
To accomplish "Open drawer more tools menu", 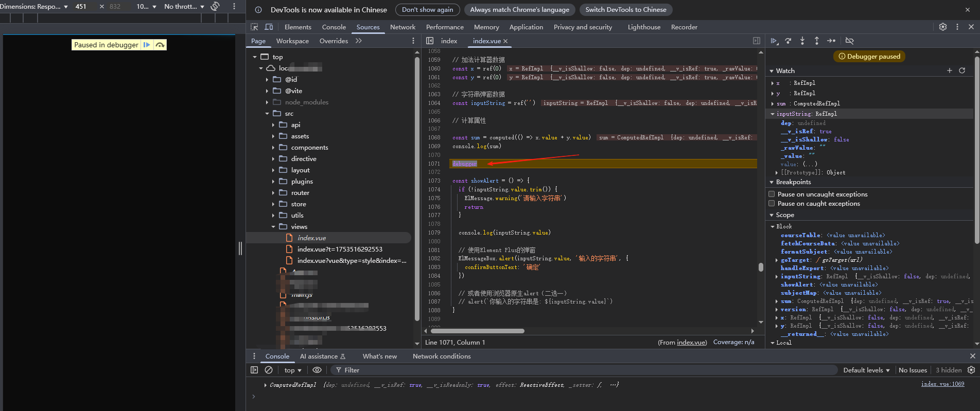I will pyautogui.click(x=254, y=356).
